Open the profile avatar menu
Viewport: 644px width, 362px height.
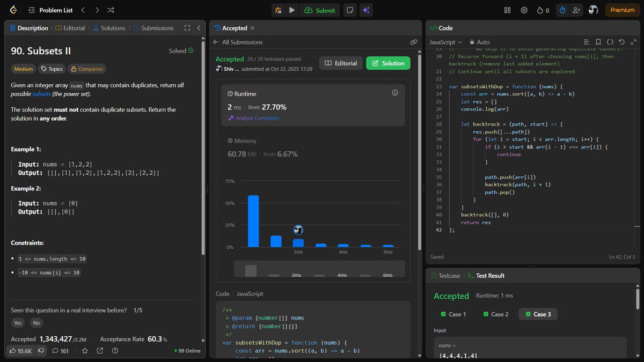click(593, 10)
